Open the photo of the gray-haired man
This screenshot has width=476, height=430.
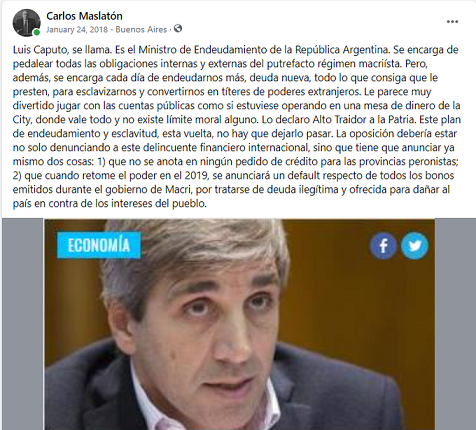(239, 324)
